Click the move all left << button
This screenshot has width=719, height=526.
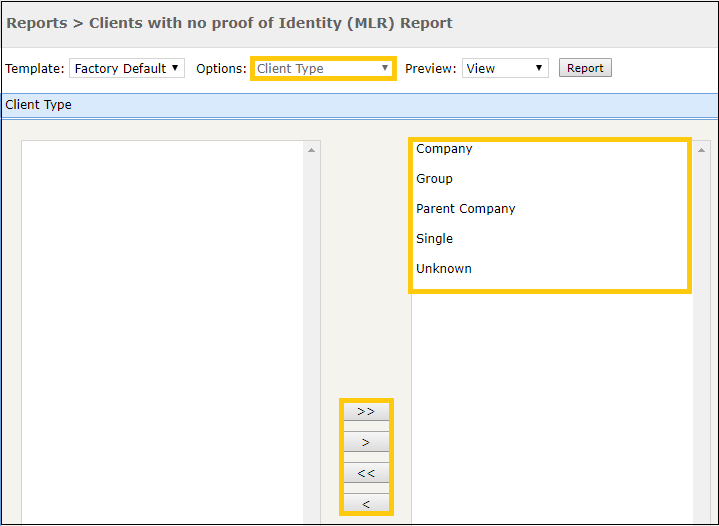(x=366, y=473)
